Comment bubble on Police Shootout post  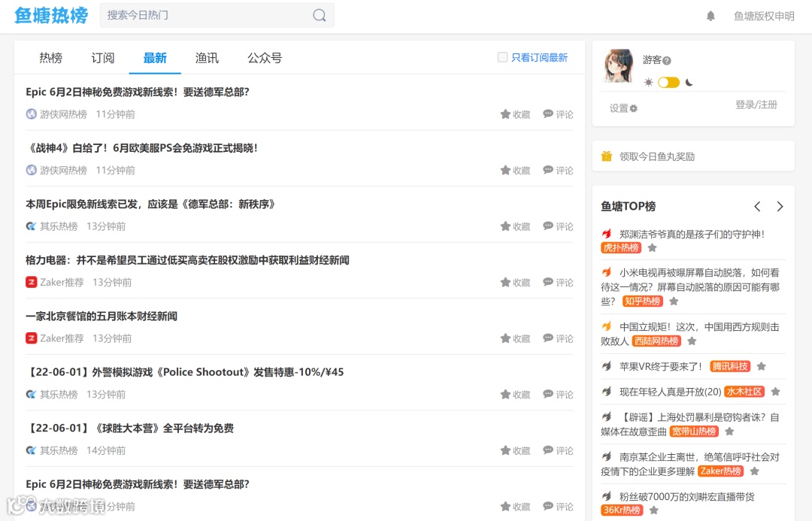[x=548, y=394]
